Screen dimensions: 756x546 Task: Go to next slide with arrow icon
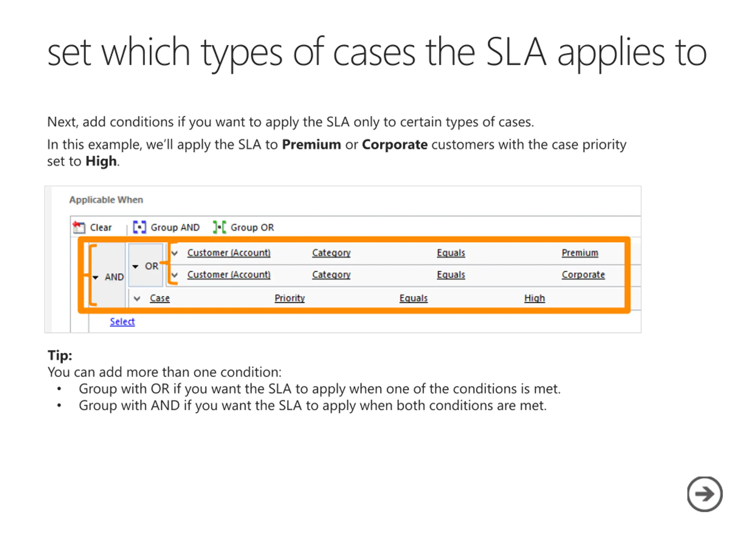pos(704,494)
